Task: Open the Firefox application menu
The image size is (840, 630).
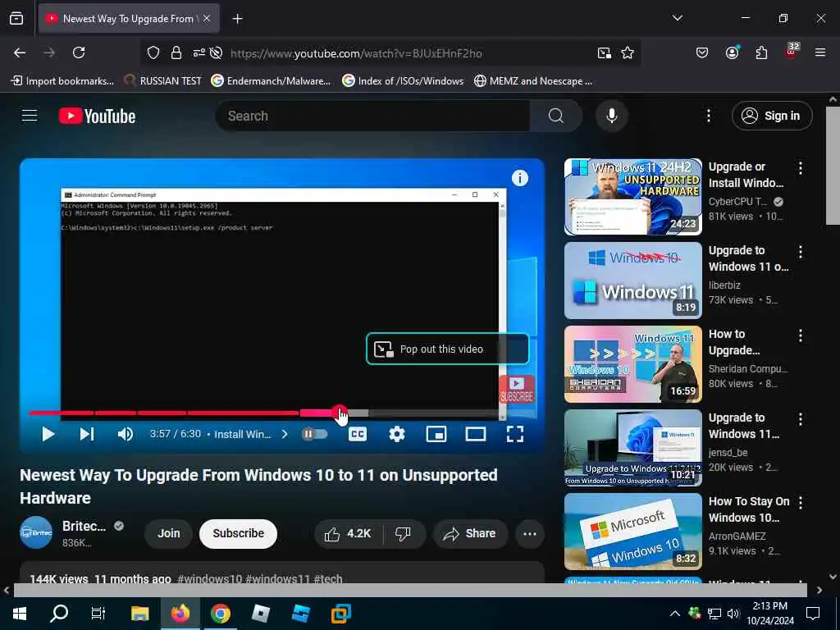Action: [x=820, y=52]
